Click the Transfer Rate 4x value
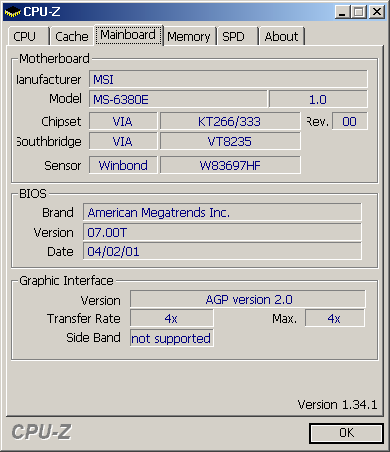 [172, 318]
